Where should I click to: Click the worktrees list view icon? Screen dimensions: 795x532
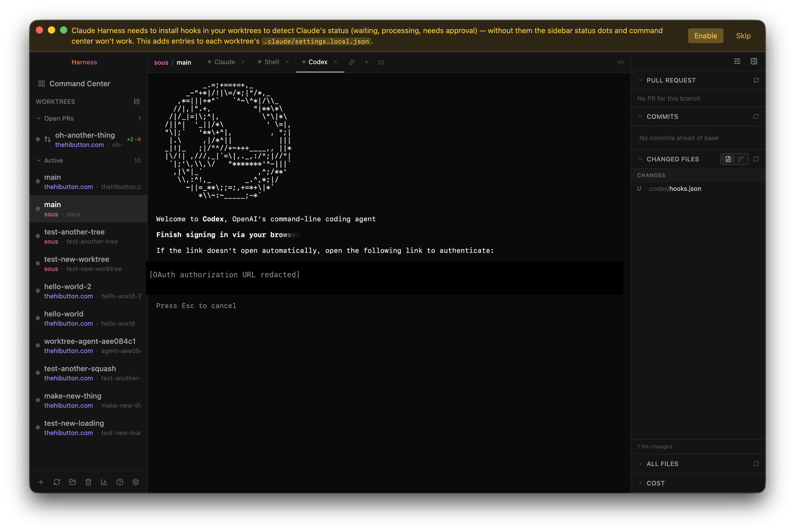137,101
